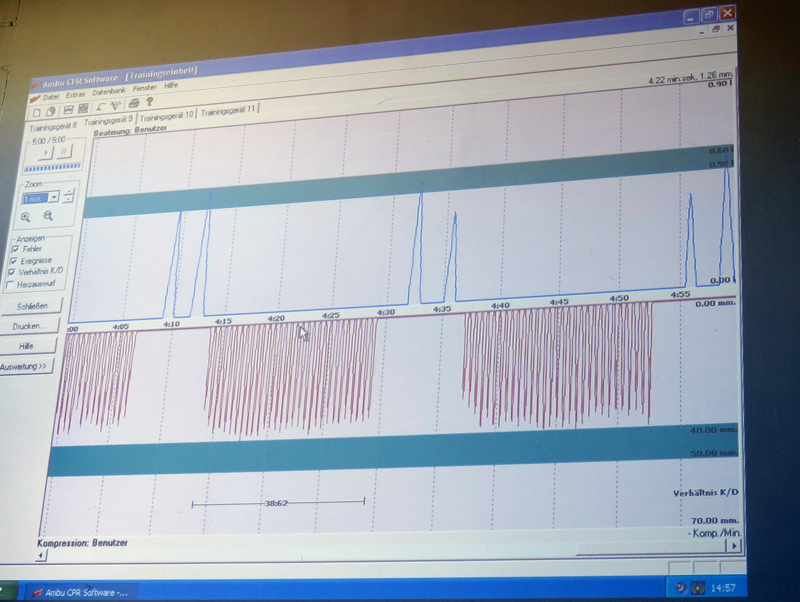Click the zoom in magnifier icon
This screenshot has height=602, width=800.
(26, 216)
